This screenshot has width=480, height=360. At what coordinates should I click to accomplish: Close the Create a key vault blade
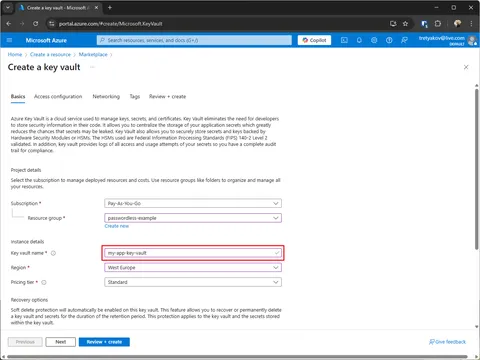click(466, 67)
